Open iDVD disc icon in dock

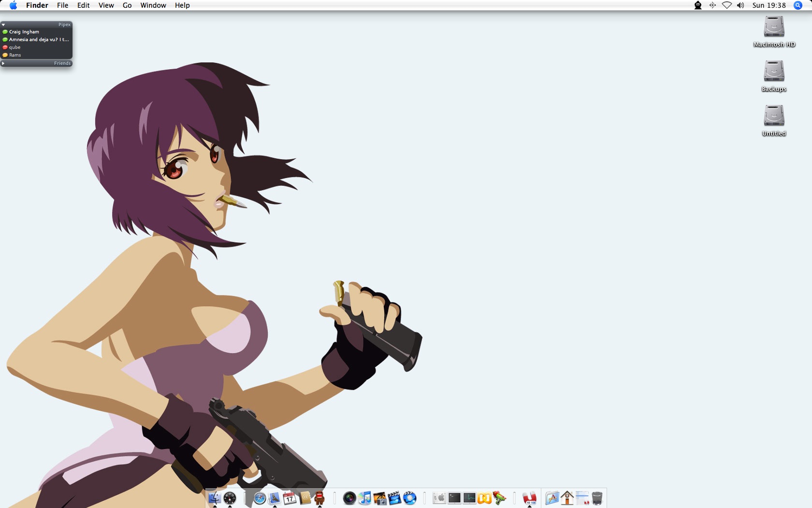[410, 498]
